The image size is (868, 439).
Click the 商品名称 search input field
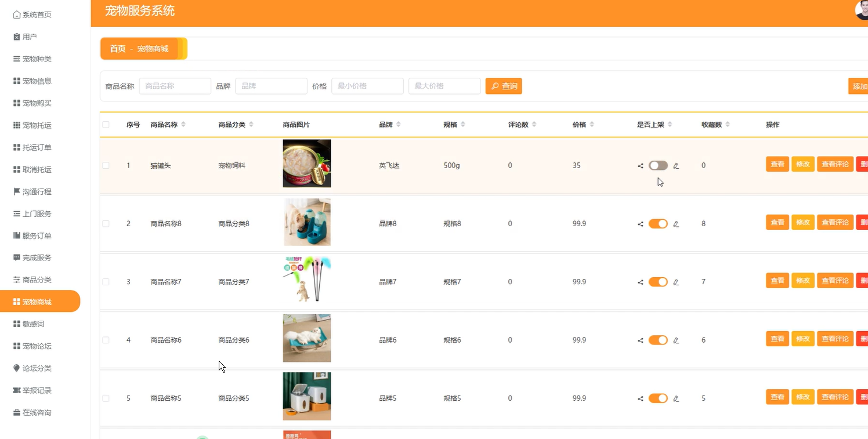pos(175,86)
